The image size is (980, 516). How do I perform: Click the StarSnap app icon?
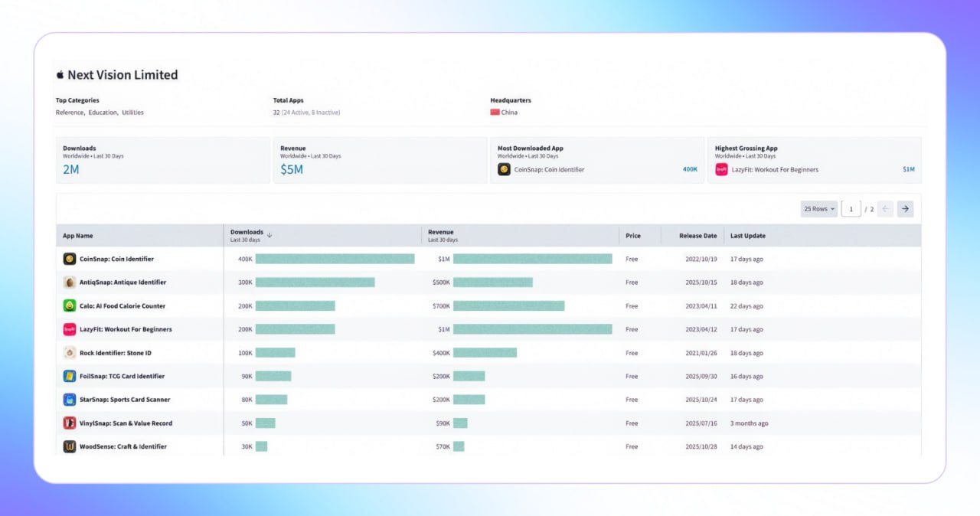point(70,400)
